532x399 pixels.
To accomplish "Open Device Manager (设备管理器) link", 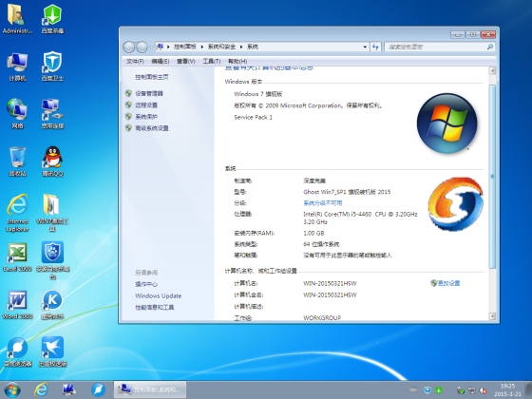I will (149, 93).
